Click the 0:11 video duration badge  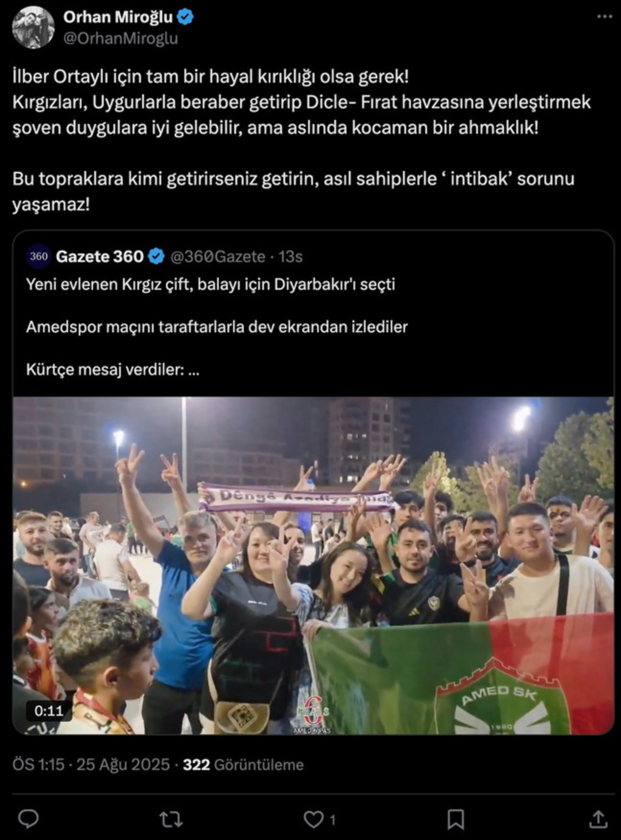point(48,710)
